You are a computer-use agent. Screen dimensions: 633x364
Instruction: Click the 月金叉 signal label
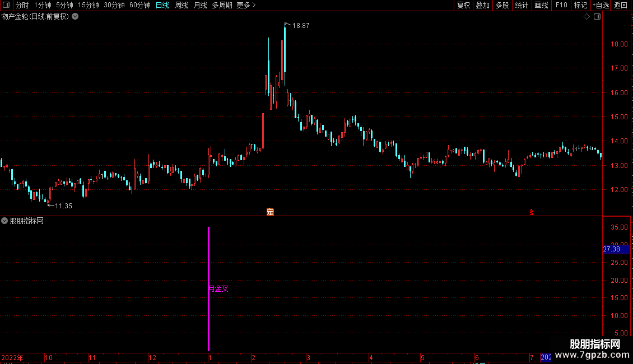point(218,288)
